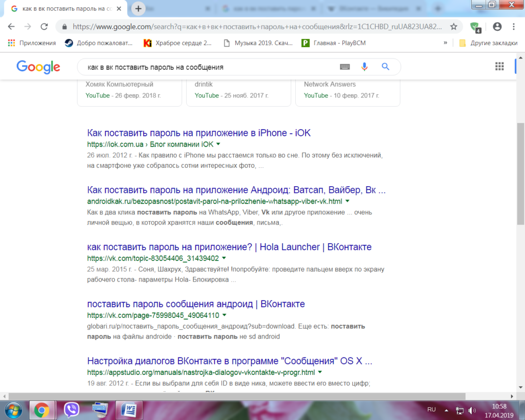525x420 pixels.
Task: Open the Chrome profile avatar icon
Action: coord(497,27)
